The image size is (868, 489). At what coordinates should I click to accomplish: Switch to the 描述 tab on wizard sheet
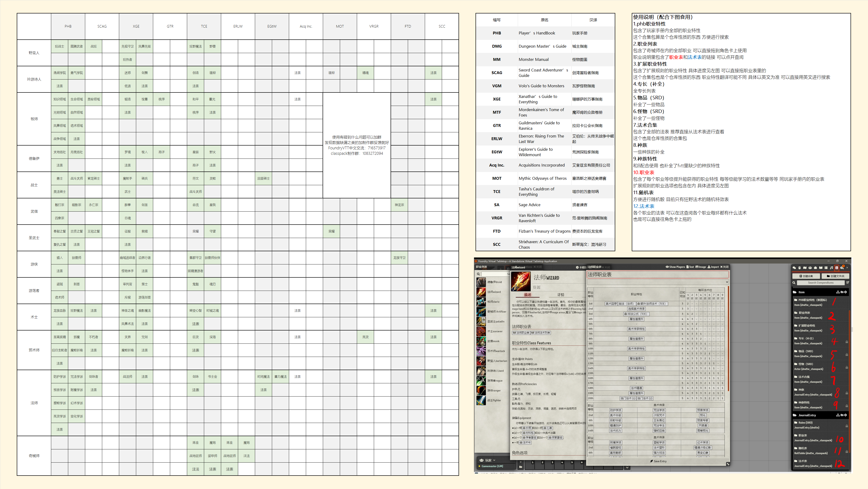528,295
